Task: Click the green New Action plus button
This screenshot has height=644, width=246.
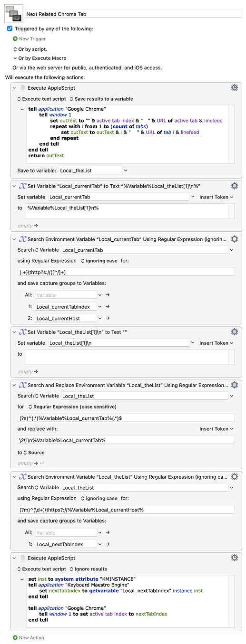Action: point(15,637)
